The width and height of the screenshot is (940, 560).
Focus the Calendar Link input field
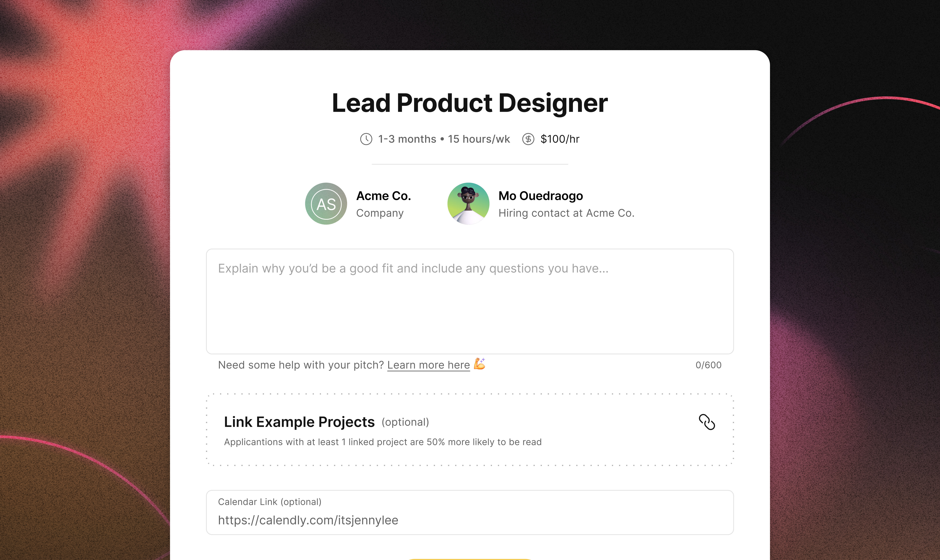(x=470, y=512)
